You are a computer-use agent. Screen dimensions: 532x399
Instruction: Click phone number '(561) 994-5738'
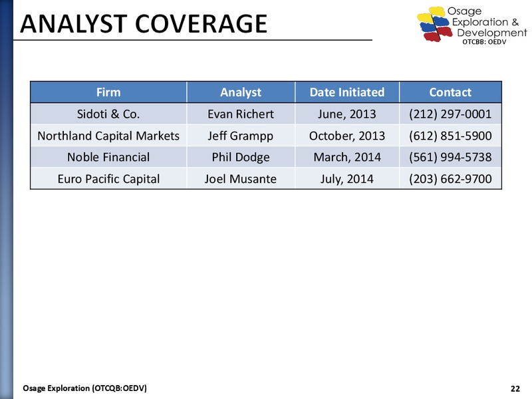(x=450, y=157)
